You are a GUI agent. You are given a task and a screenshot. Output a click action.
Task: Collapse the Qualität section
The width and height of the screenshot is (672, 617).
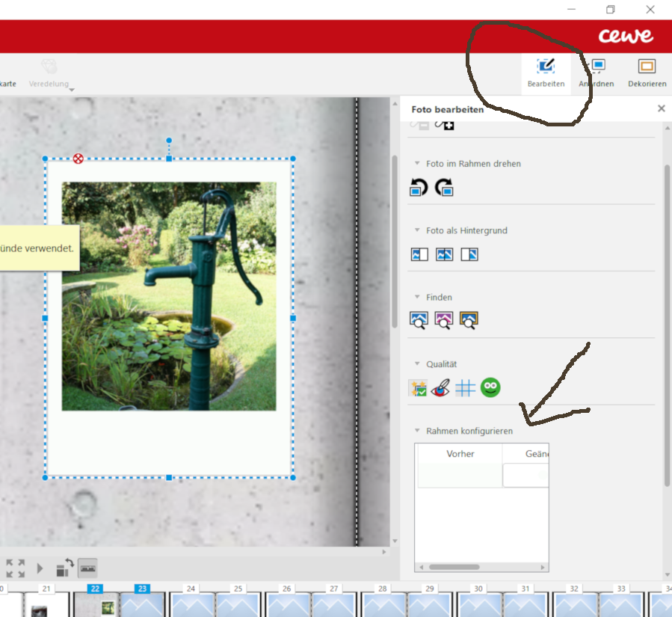[x=417, y=364]
